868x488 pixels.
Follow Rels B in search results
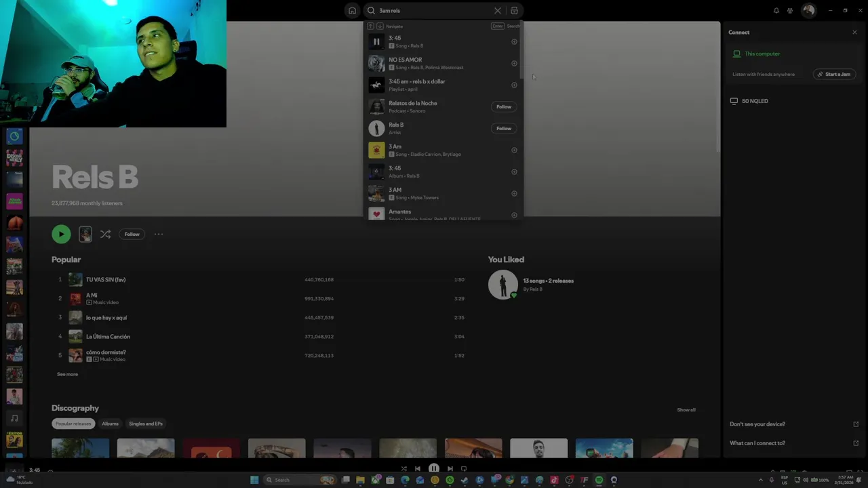(504, 128)
